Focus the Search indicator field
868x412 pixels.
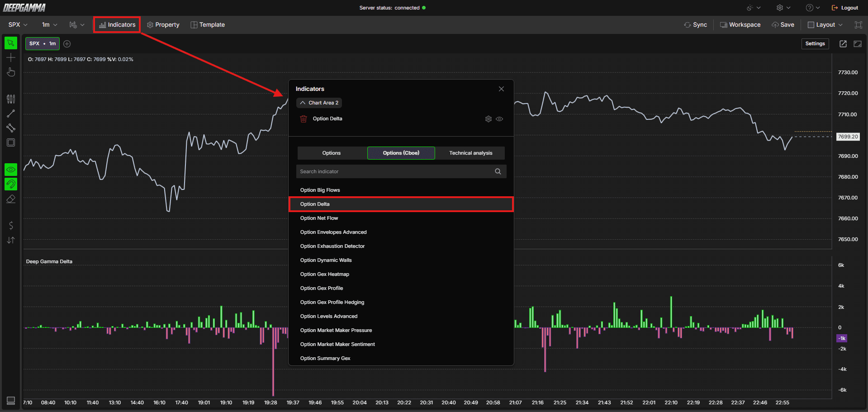401,171
